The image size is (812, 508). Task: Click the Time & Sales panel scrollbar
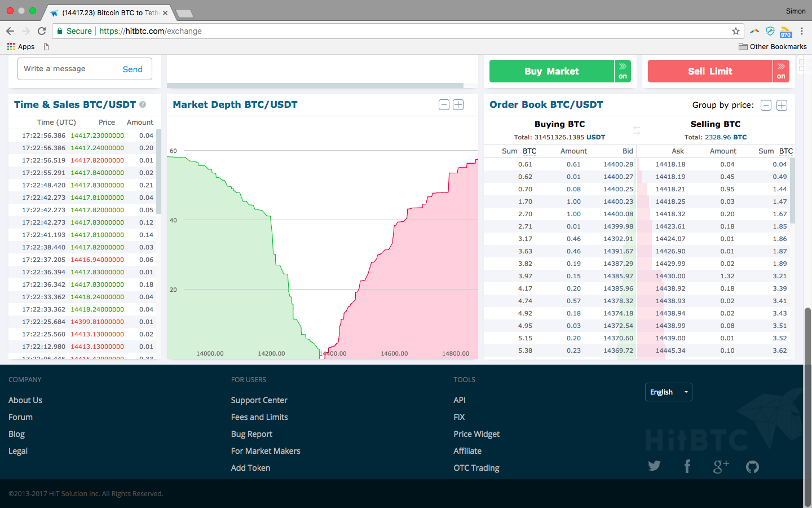tap(158, 172)
